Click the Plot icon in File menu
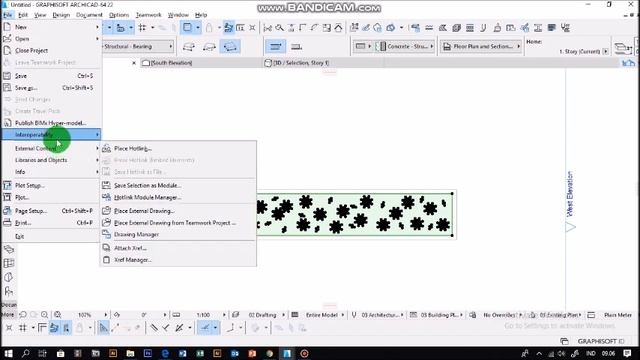The width and height of the screenshot is (640, 360). click(x=7, y=197)
